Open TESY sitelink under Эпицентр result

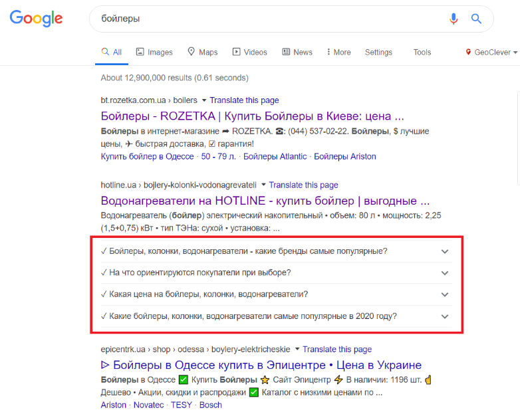(182, 405)
